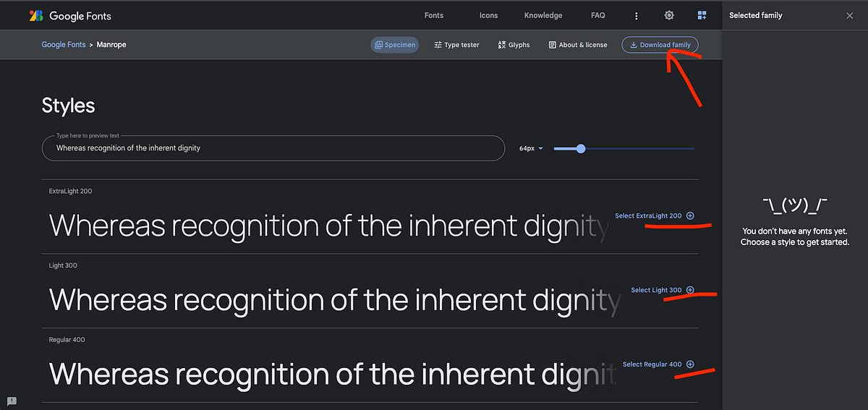The height and width of the screenshot is (410, 868).
Task: Open the three-dot more options menu
Action: 637,15
